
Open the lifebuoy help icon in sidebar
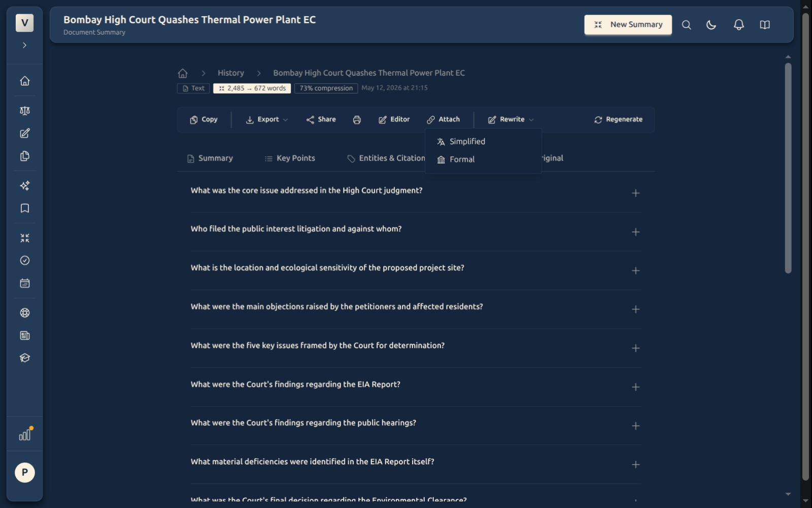point(24,313)
